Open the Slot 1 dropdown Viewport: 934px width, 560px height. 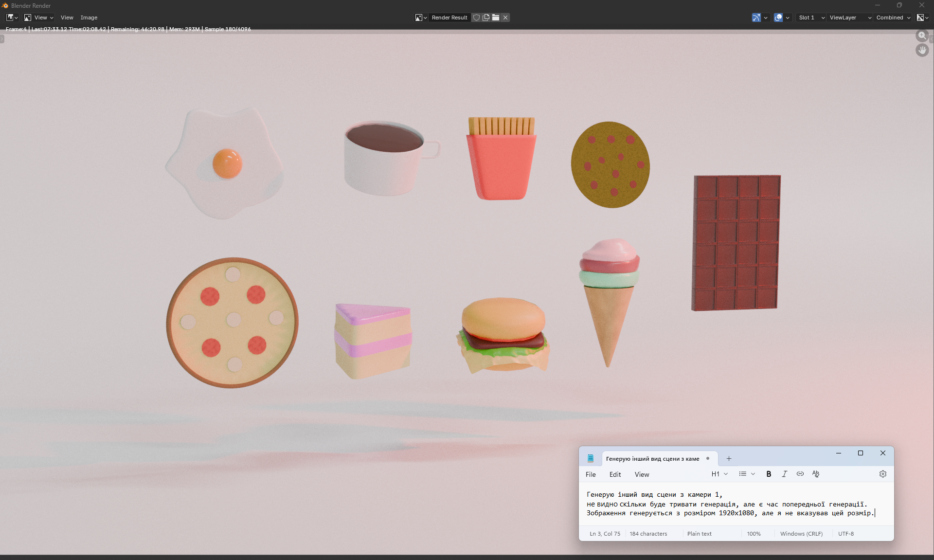click(811, 18)
